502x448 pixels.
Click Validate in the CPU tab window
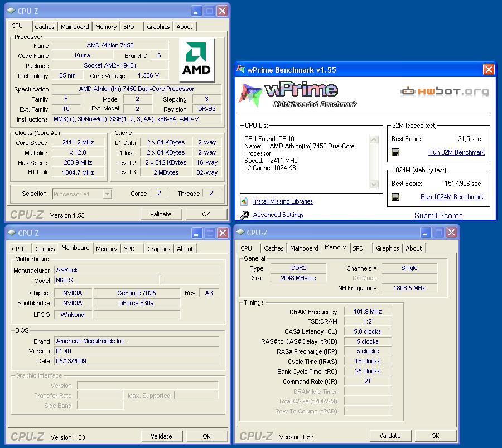click(161, 214)
